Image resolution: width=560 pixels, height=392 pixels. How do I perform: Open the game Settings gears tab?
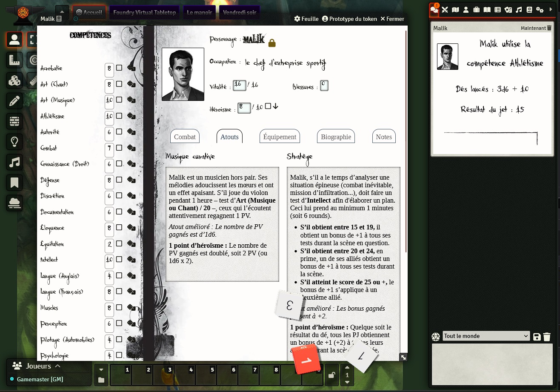[x=540, y=10]
